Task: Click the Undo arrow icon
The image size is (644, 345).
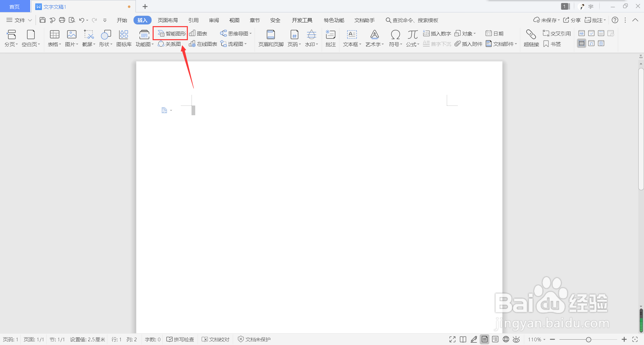Action: click(82, 20)
